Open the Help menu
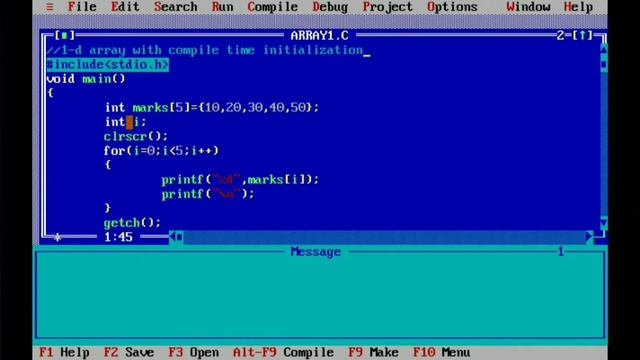Image resolution: width=640 pixels, height=360 pixels. tap(578, 7)
